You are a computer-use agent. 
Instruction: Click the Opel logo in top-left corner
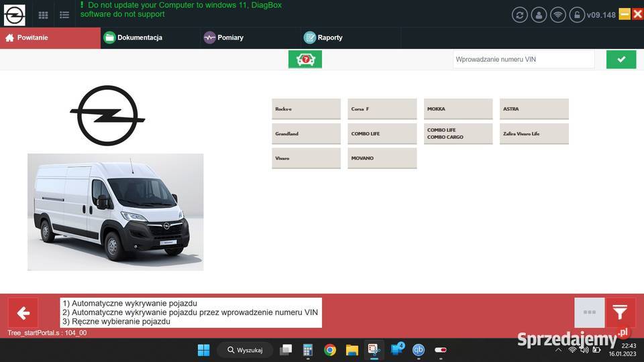[x=14, y=15]
